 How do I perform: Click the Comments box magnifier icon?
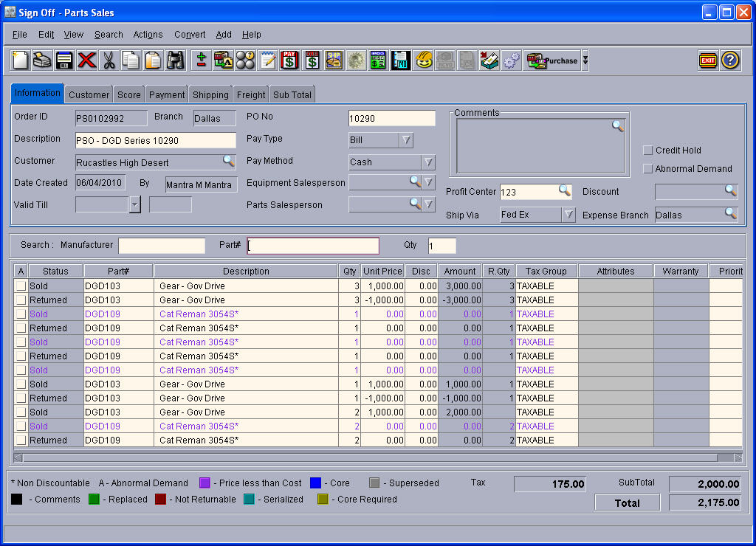618,125
